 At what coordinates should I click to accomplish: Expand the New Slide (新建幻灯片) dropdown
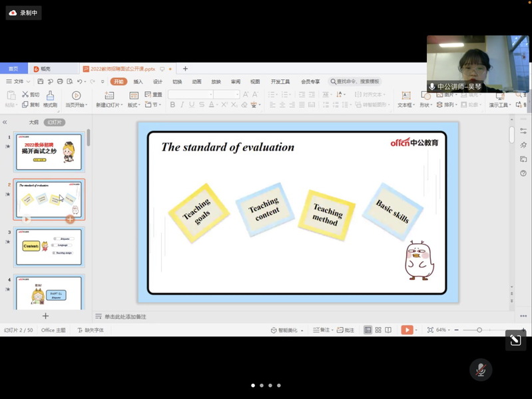(109, 105)
